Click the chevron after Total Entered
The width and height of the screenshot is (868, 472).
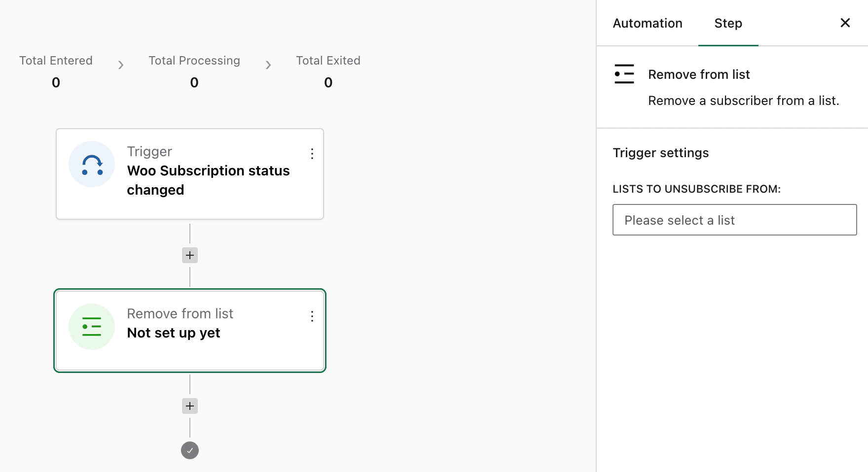121,65
